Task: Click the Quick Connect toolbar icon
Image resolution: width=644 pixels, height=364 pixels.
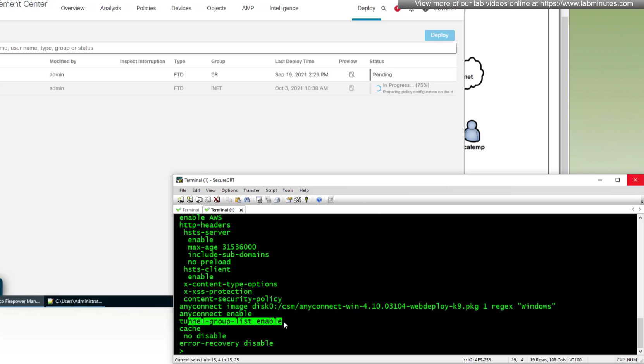Action: click(x=190, y=200)
